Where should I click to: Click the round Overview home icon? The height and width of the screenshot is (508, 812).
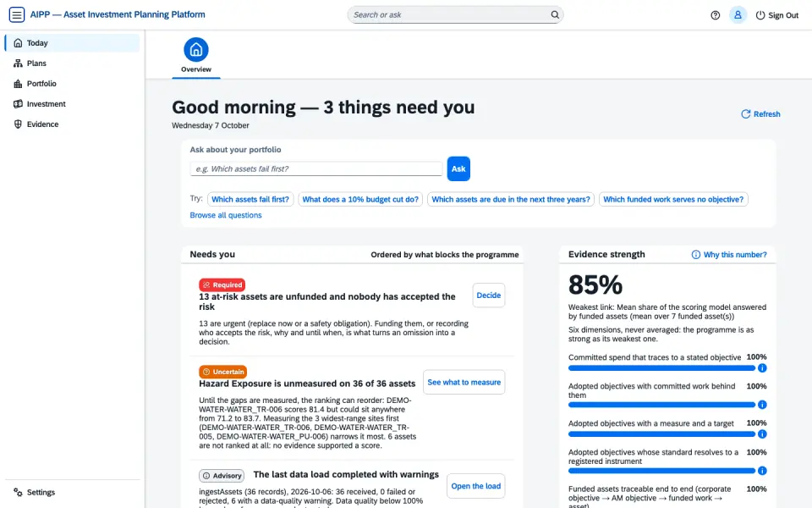(x=195, y=50)
